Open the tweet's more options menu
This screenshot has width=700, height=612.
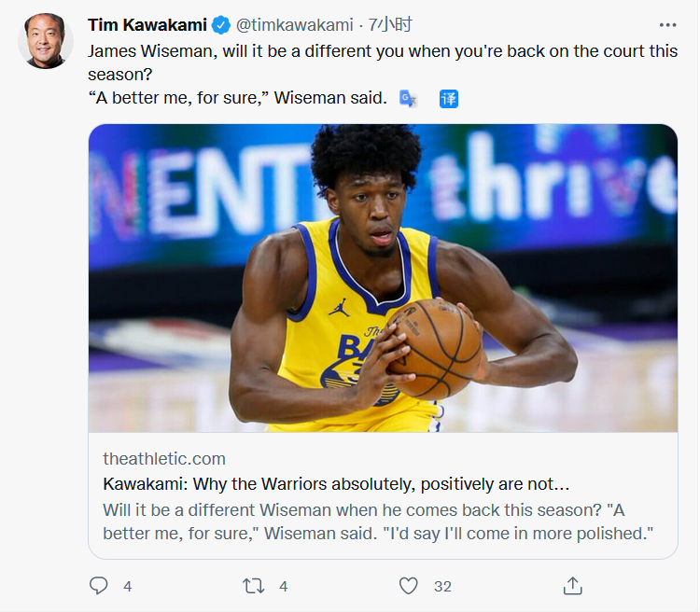pos(667,25)
